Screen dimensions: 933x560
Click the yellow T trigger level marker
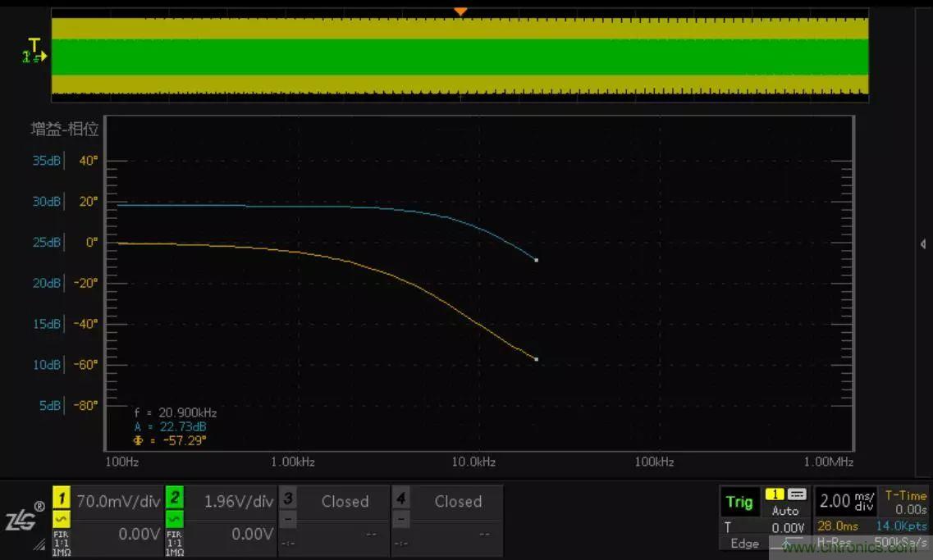click(34, 44)
